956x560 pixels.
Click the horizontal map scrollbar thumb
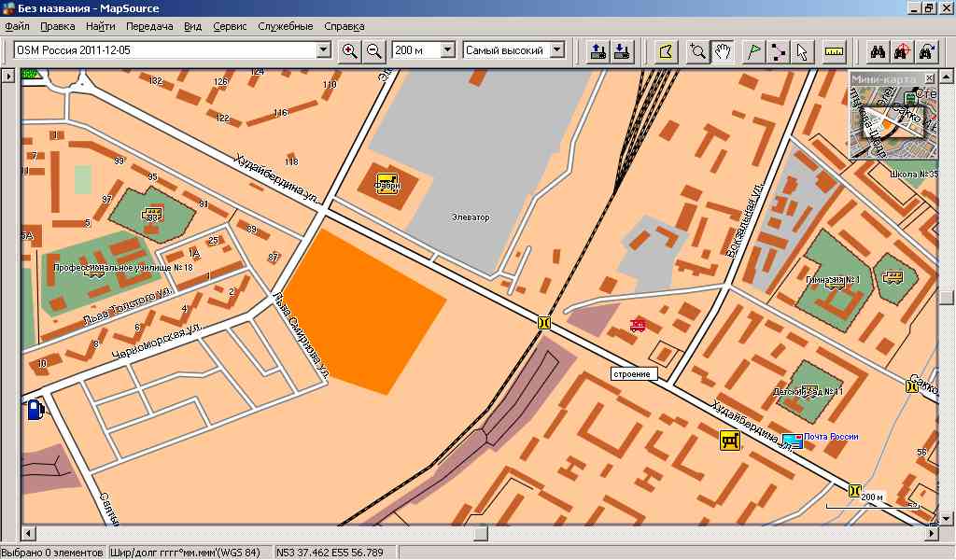click(x=480, y=533)
